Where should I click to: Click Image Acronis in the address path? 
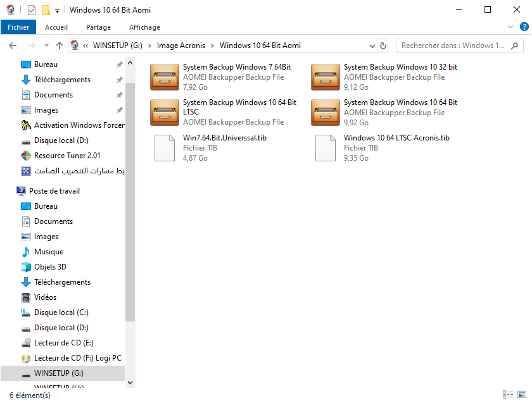(x=181, y=46)
